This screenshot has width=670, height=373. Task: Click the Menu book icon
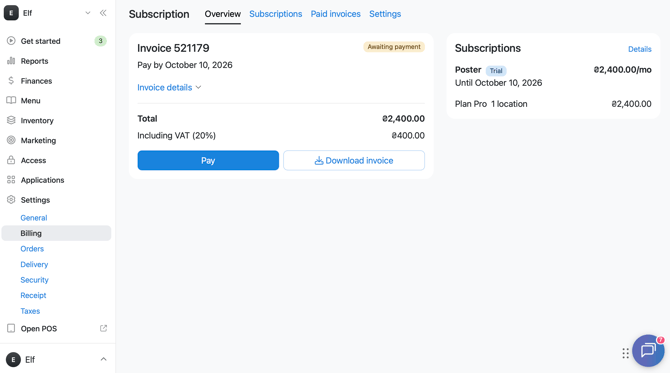pyautogui.click(x=11, y=100)
